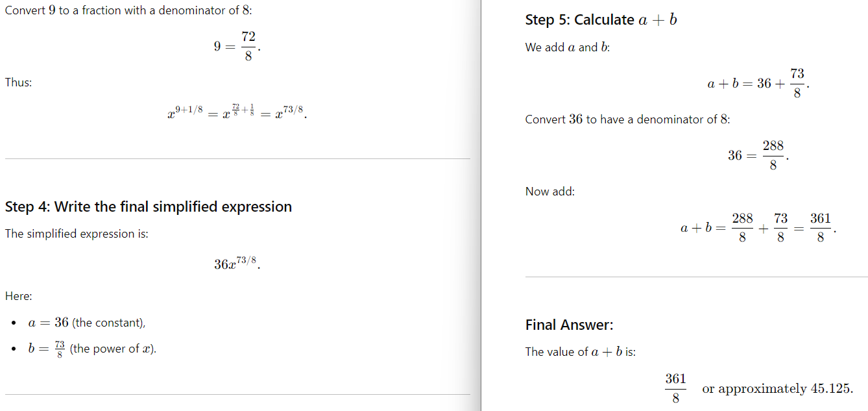868x411 pixels.
Task: Click the final fraction 361/8 in Final Answer
Action: click(675, 388)
